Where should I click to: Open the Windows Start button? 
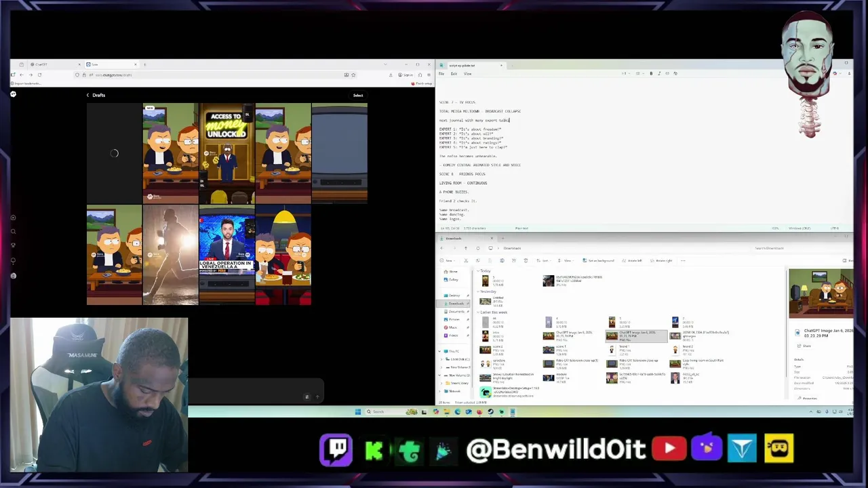pos(358,411)
